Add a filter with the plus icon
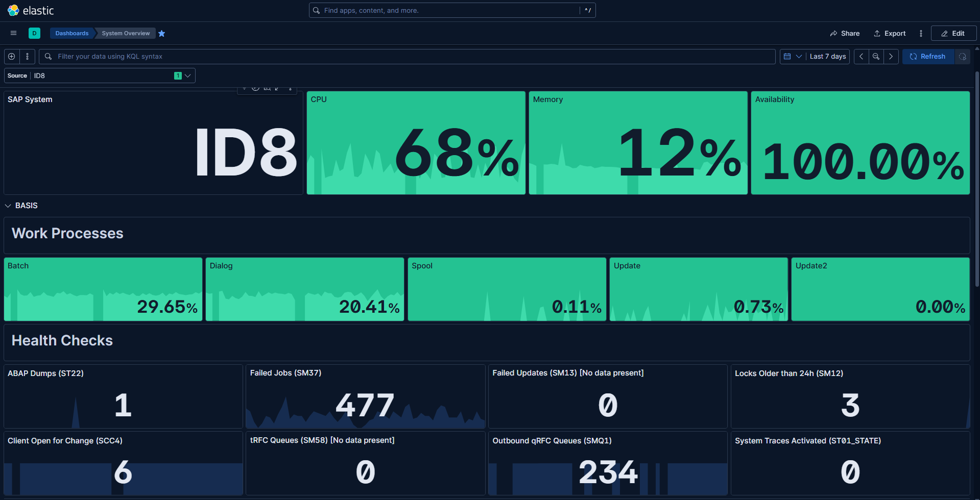 point(12,57)
